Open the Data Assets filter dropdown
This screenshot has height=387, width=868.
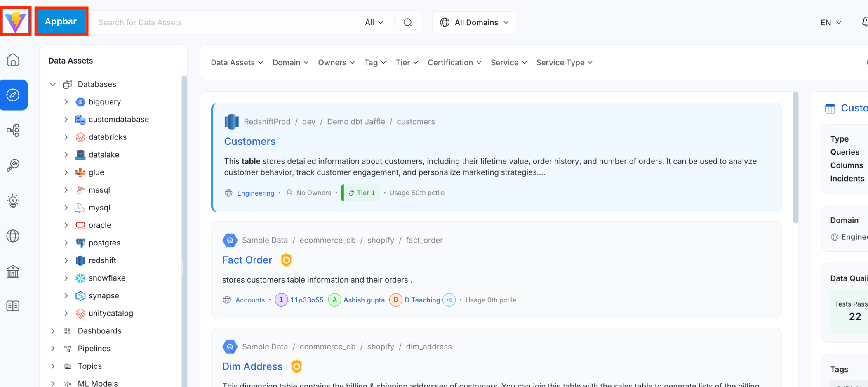(x=237, y=63)
